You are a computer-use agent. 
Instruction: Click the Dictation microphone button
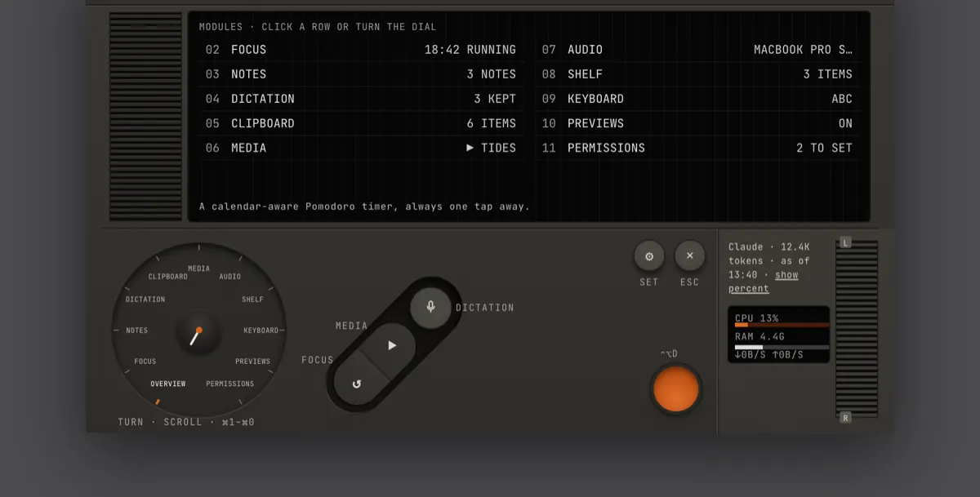tap(430, 308)
